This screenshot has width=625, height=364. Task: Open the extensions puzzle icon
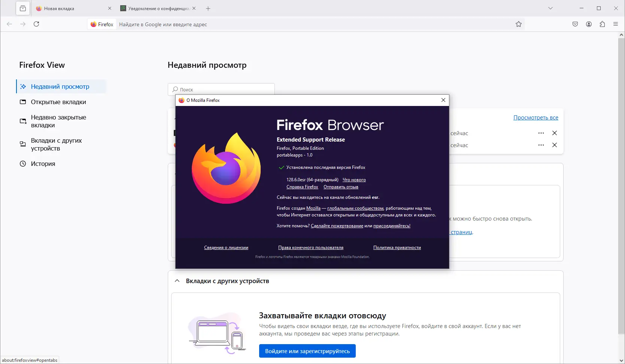point(603,24)
